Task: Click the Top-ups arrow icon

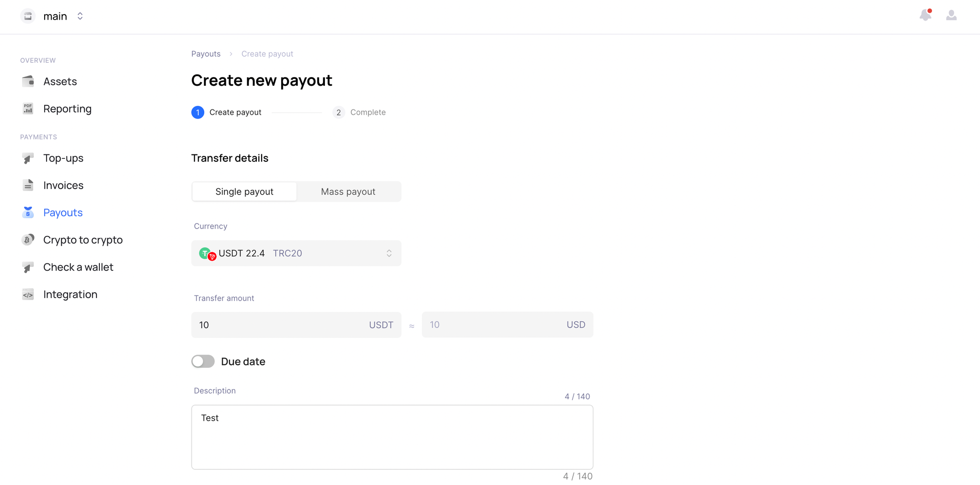Action: 28,158
